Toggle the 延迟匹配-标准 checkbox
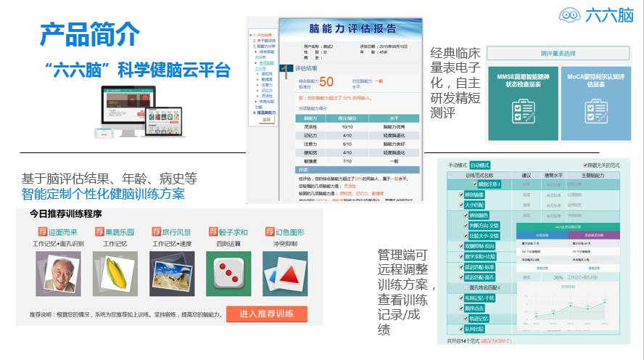The width and height of the screenshot is (644, 360). (x=461, y=266)
